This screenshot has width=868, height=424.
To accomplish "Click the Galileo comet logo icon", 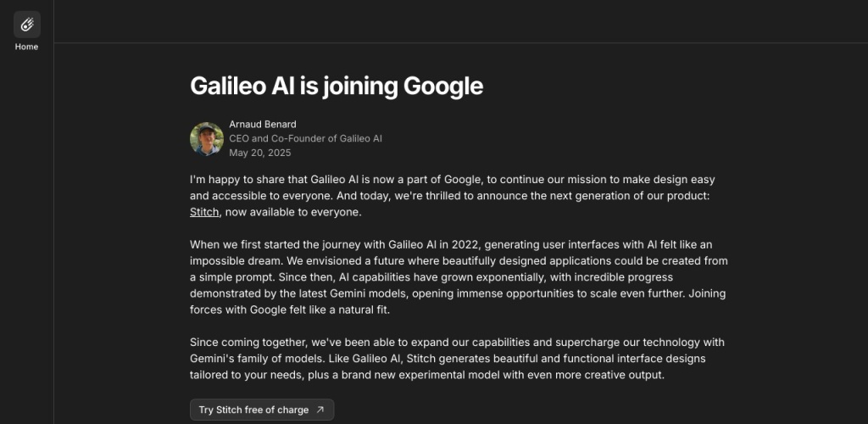I will [x=26, y=25].
